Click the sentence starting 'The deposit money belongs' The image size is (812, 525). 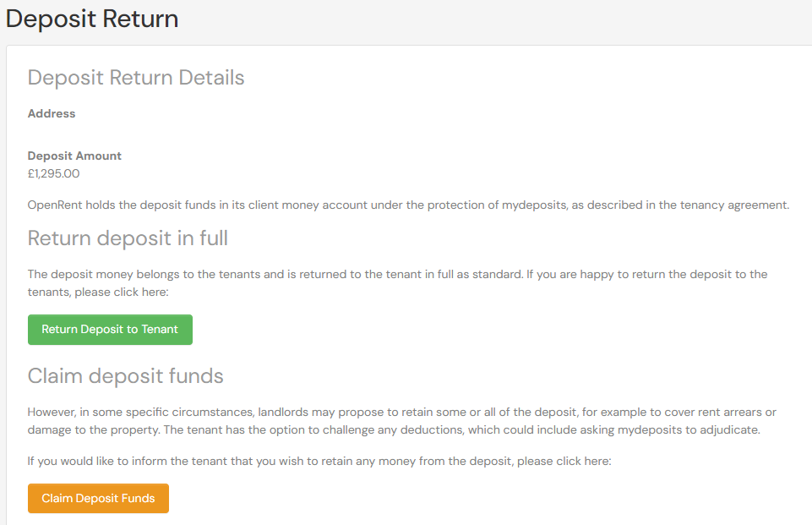click(275, 274)
